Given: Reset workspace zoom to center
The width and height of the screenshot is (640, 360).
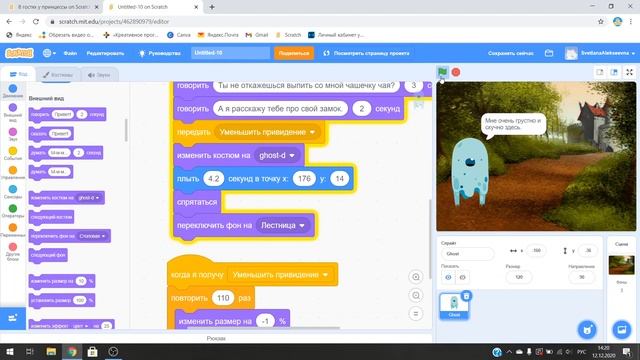Looking at the screenshot, I should 416,314.
